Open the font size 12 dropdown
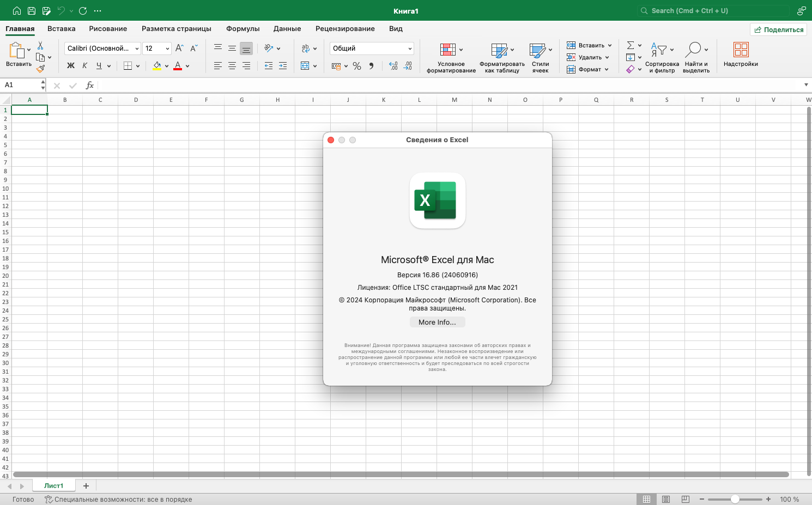The height and width of the screenshot is (505, 812). point(167,48)
